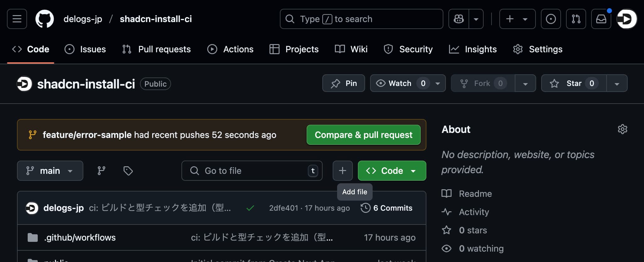This screenshot has height=262, width=644.
Task: Pin this repository
Action: [x=344, y=83]
